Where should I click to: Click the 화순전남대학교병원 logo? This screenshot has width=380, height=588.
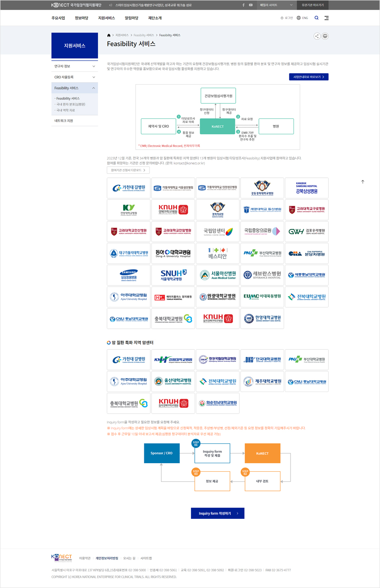click(x=218, y=403)
